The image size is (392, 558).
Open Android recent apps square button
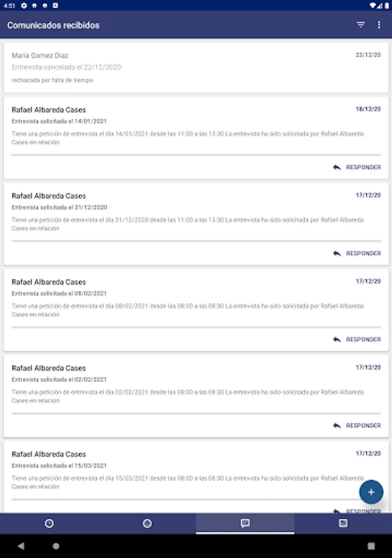(x=371, y=546)
